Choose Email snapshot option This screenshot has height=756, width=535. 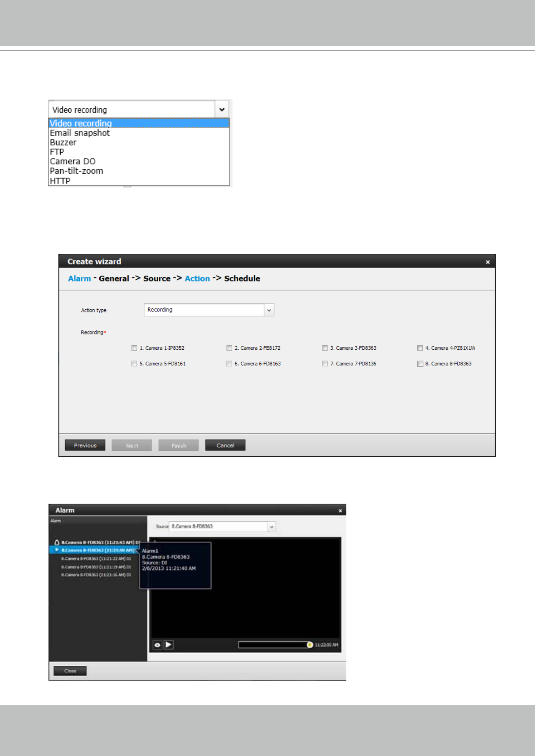(x=139, y=133)
